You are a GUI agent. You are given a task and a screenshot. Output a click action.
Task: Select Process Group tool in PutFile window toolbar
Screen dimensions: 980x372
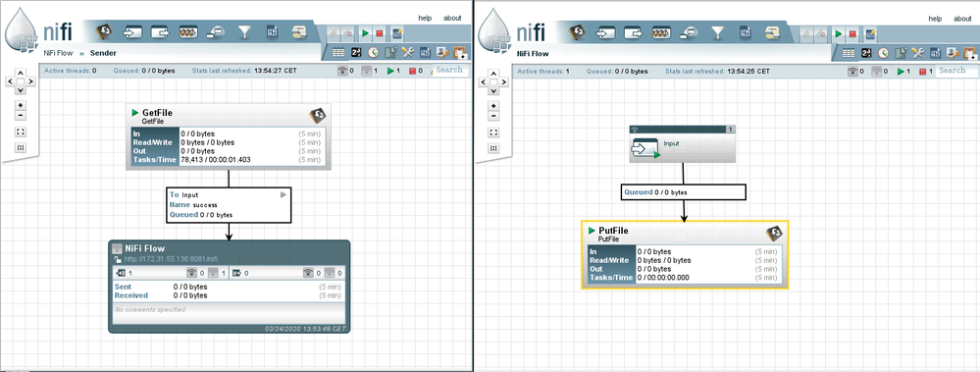coord(661,31)
